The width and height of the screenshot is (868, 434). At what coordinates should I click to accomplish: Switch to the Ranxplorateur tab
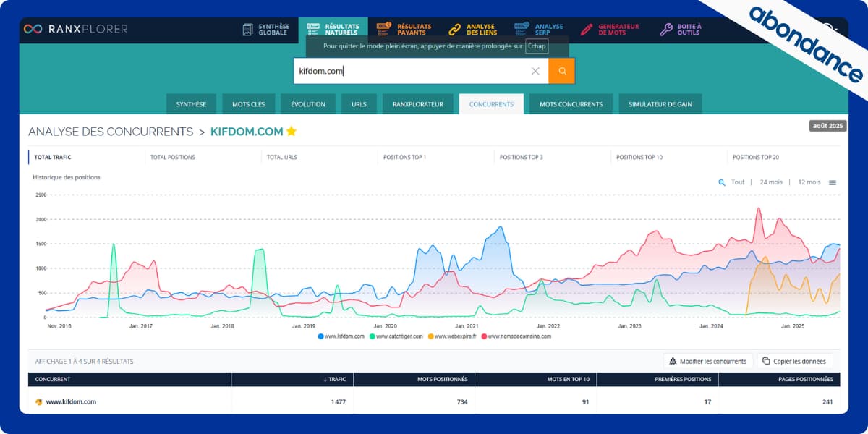[x=418, y=104]
